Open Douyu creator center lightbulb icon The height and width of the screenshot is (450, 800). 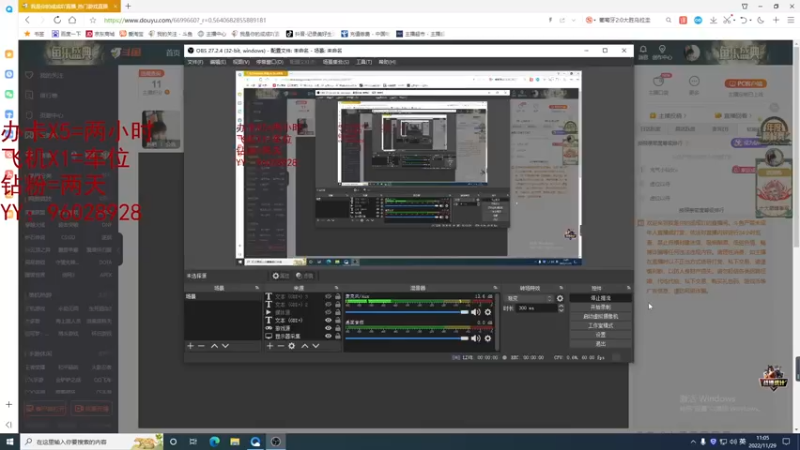[x=662, y=51]
